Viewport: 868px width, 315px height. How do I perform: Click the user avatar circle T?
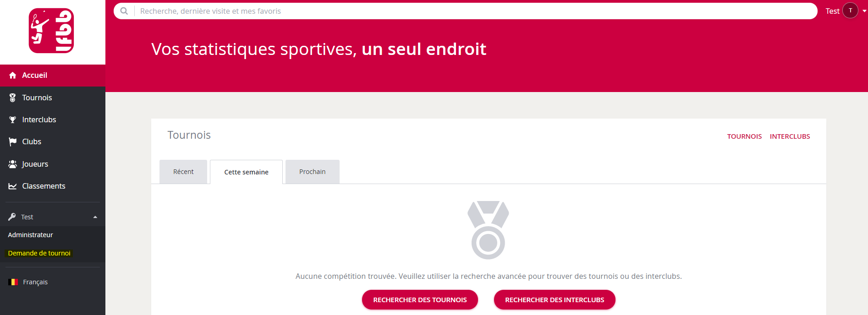click(851, 11)
